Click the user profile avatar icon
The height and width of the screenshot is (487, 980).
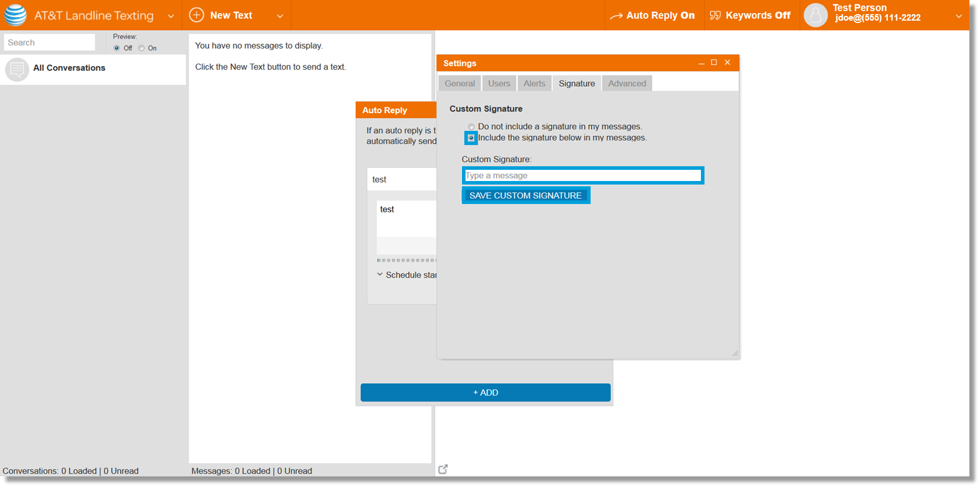click(816, 15)
